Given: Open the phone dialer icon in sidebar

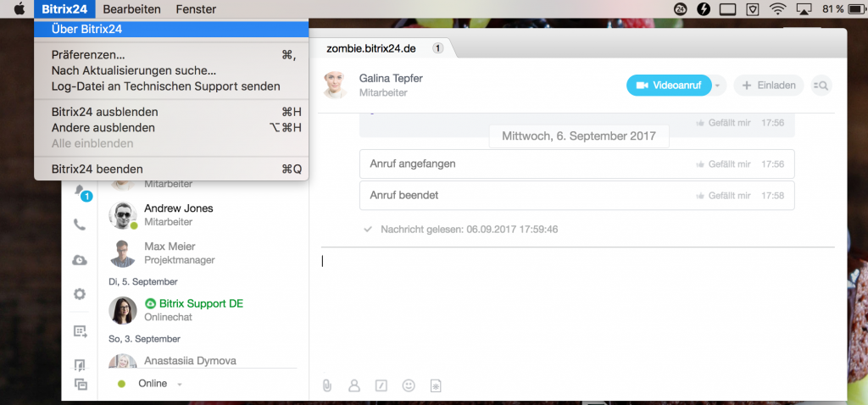Looking at the screenshot, I should (80, 225).
